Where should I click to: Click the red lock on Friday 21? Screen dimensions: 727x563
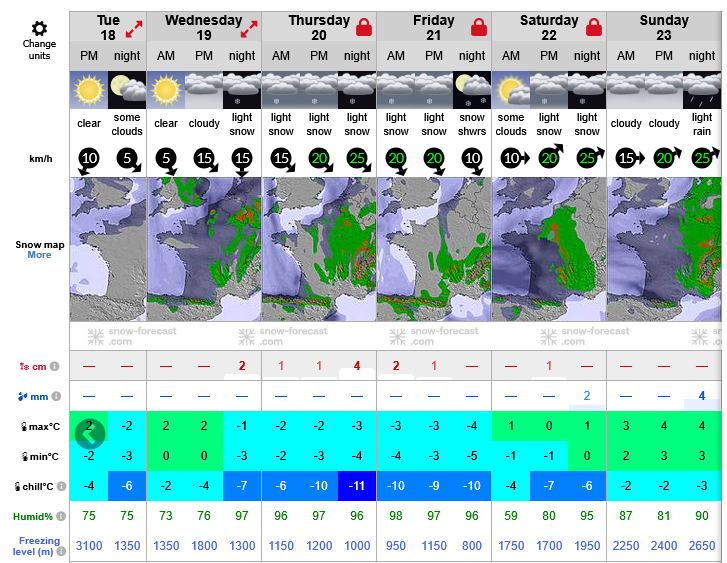tap(479, 27)
